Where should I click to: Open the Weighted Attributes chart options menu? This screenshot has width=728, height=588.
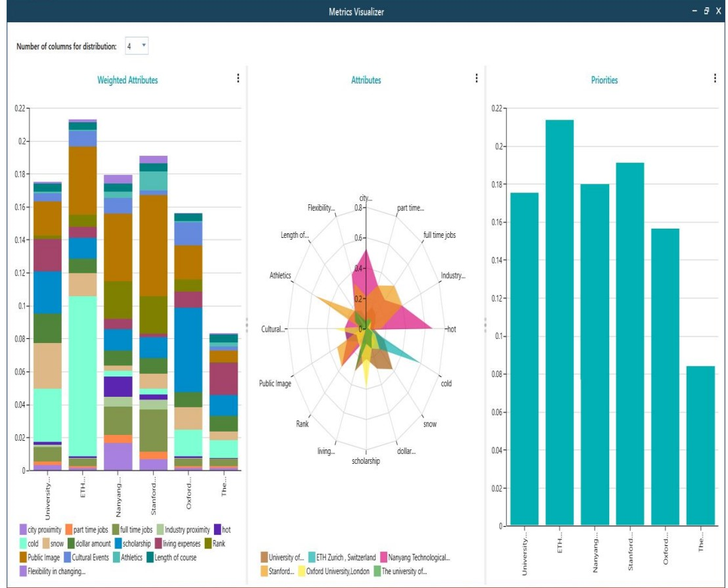pyautogui.click(x=237, y=78)
